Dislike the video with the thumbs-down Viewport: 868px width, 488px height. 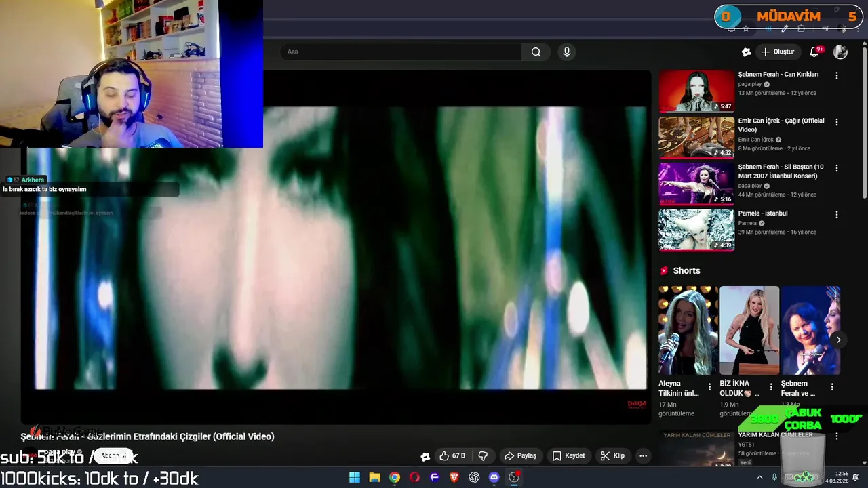point(483,456)
